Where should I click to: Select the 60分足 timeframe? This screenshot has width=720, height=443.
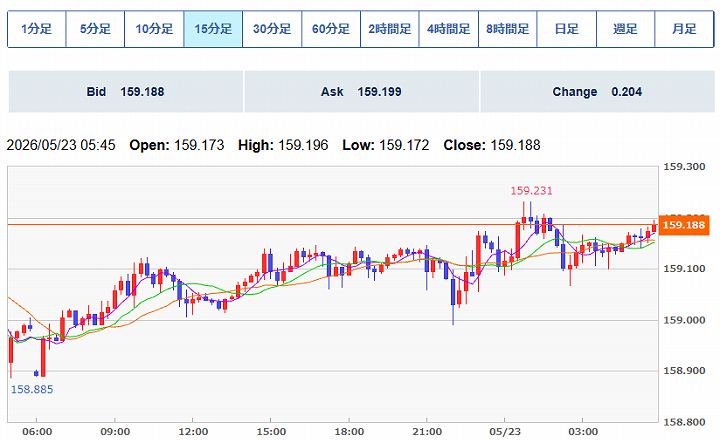[x=331, y=29]
